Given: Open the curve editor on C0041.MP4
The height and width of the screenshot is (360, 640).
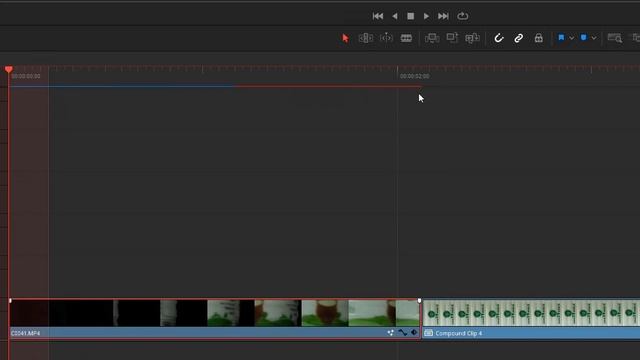Looking at the screenshot, I should coord(403,333).
